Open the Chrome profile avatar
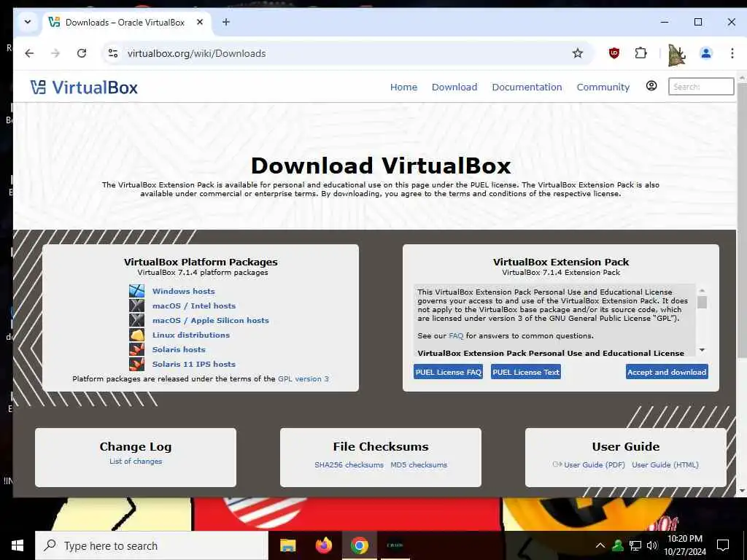Screen dimensions: 747x560 [x=706, y=53]
